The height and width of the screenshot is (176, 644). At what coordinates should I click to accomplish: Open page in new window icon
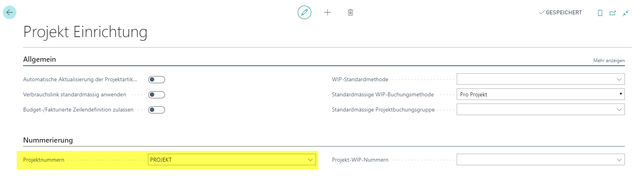tap(613, 13)
